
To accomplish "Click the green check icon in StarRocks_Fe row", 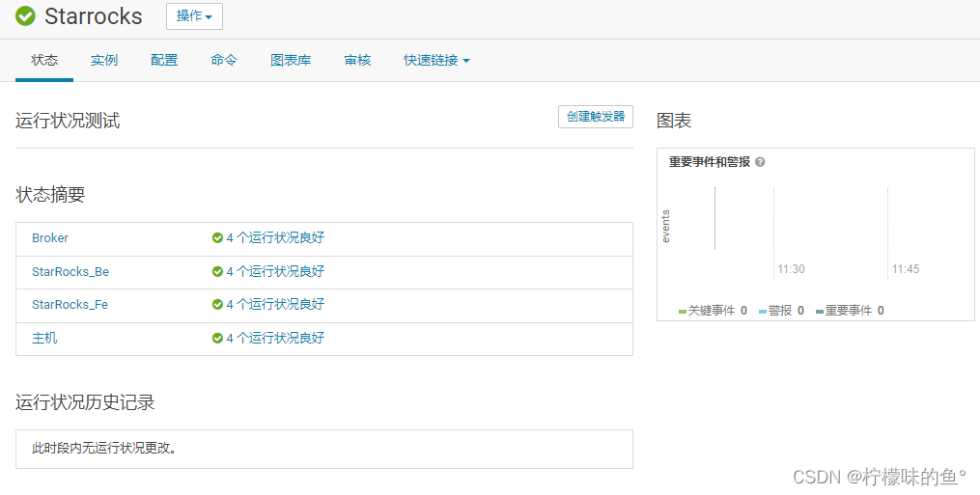I will (217, 304).
